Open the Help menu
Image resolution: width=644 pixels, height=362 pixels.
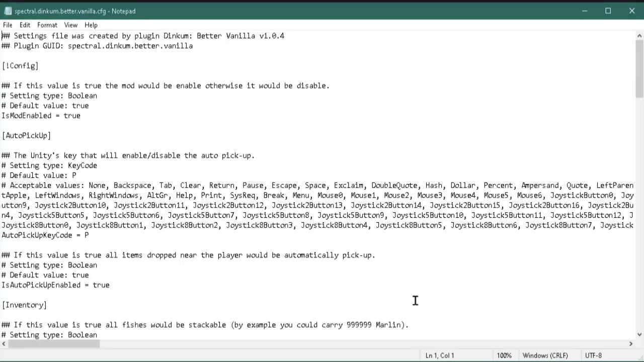(91, 25)
